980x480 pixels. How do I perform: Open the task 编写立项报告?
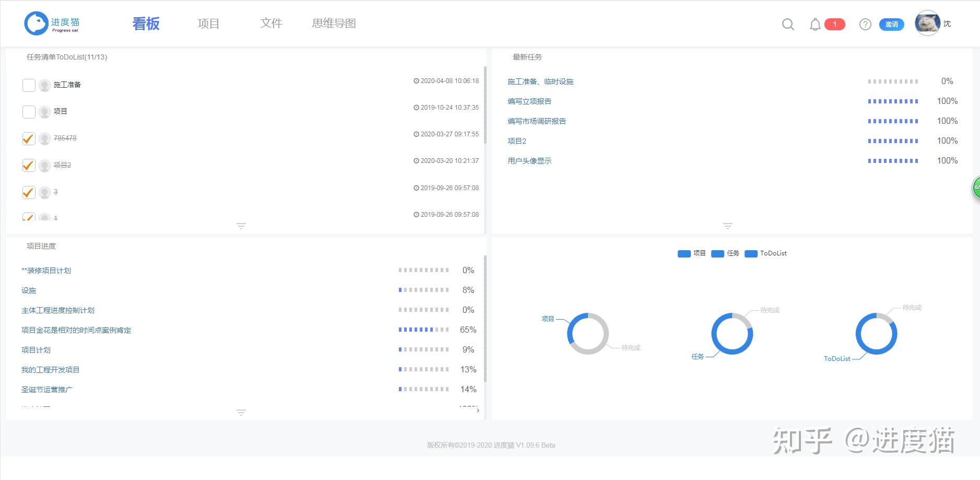tap(529, 101)
